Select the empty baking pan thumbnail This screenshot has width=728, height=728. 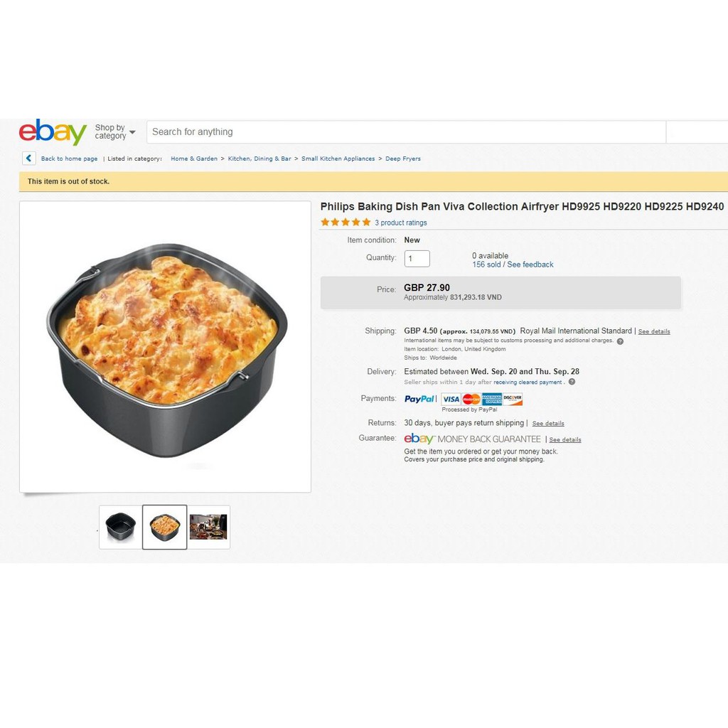coord(121,527)
